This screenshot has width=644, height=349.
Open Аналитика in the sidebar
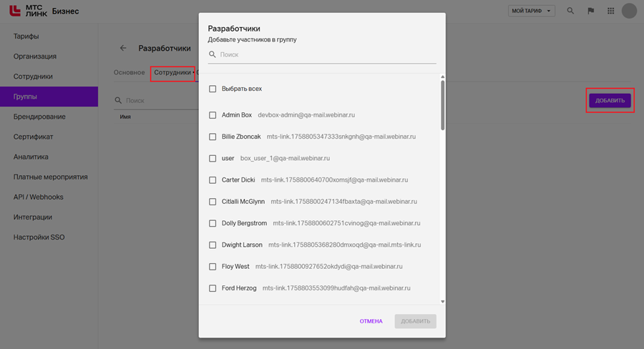[31, 157]
